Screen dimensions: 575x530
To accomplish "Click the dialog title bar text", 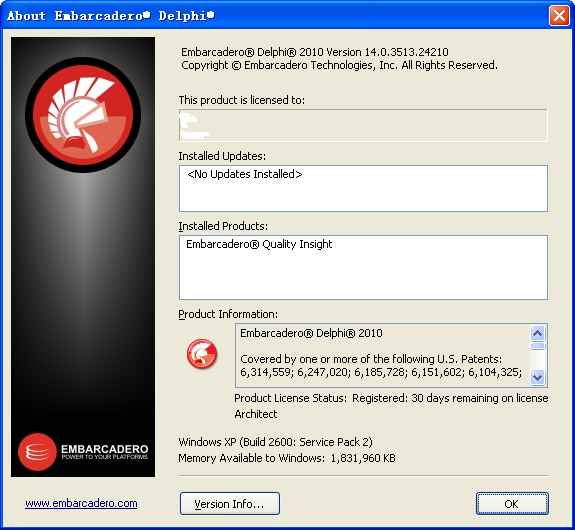I will 111,16.
